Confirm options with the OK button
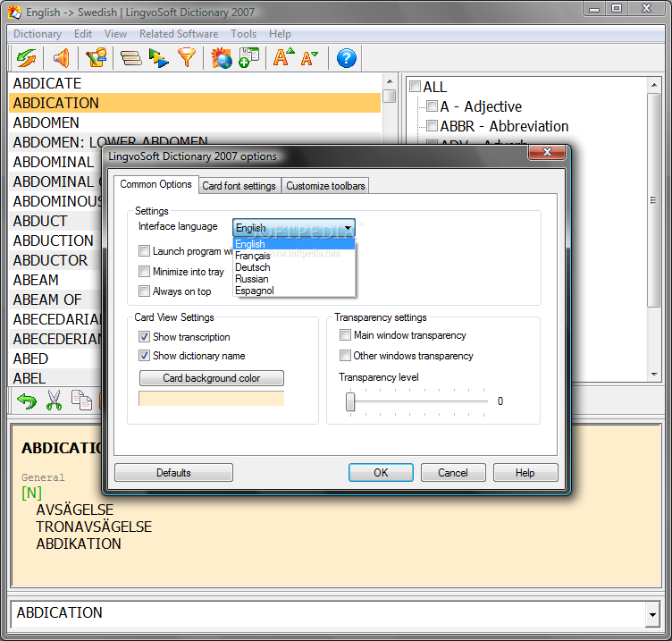672x641 pixels. [381, 473]
